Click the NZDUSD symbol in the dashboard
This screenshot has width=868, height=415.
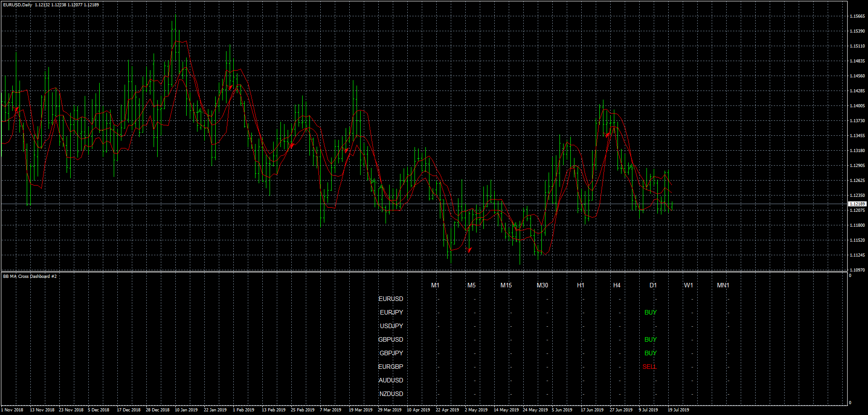pyautogui.click(x=391, y=394)
